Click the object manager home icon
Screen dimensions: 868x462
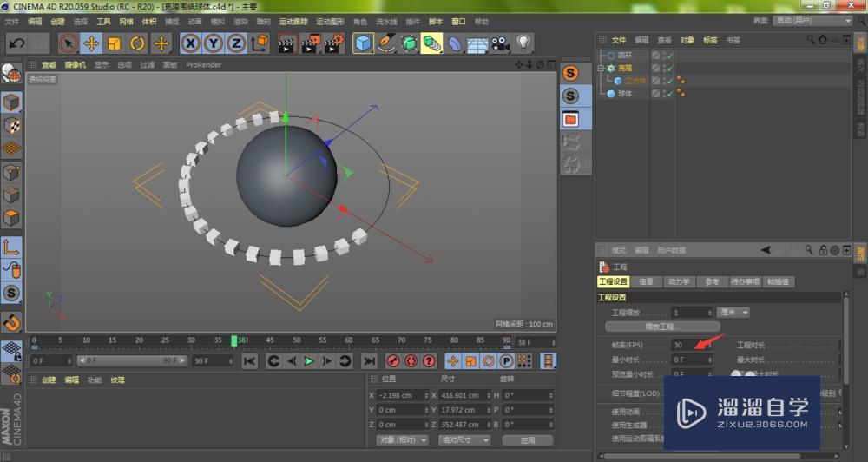[823, 40]
